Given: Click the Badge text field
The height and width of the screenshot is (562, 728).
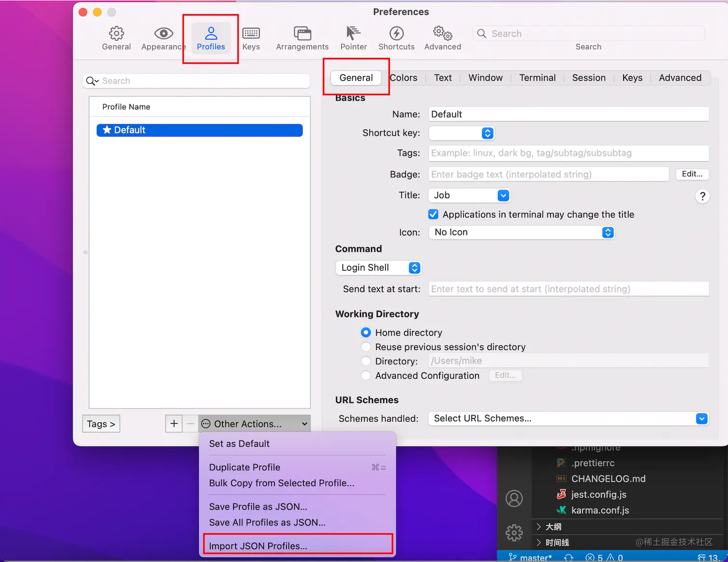Looking at the screenshot, I should point(548,174).
